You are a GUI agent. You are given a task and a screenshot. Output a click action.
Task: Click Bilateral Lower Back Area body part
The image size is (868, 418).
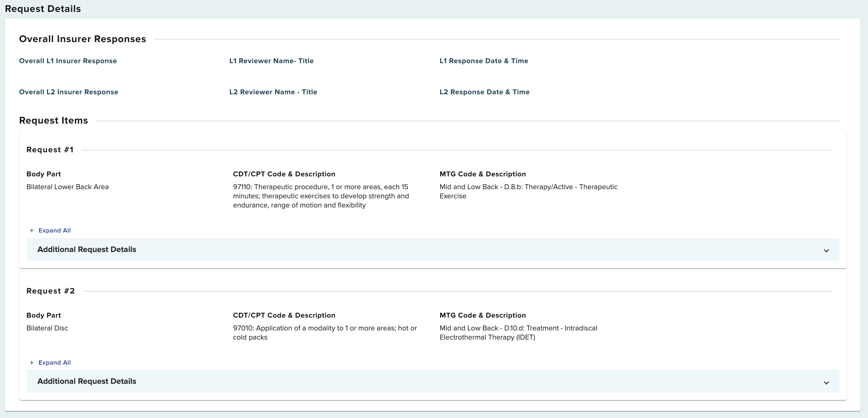(67, 187)
